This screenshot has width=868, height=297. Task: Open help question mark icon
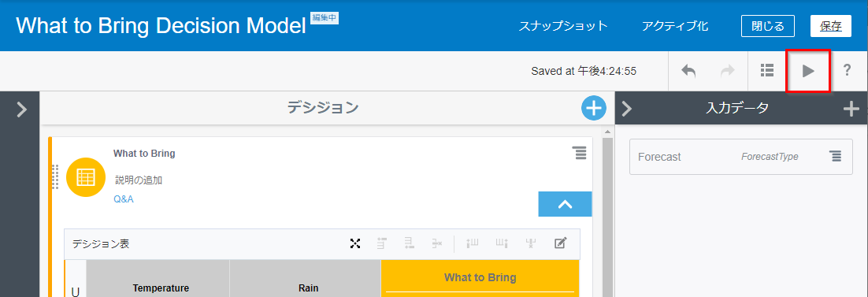pos(847,70)
